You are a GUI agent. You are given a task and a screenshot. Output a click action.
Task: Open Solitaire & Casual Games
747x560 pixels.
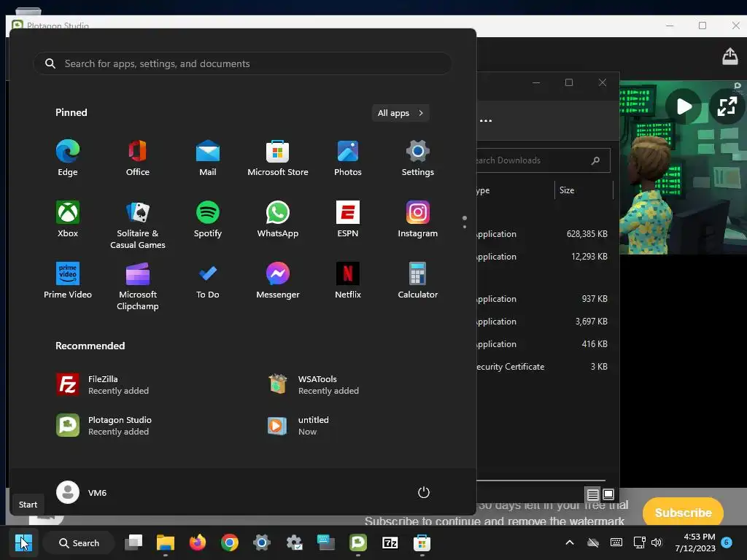point(138,225)
